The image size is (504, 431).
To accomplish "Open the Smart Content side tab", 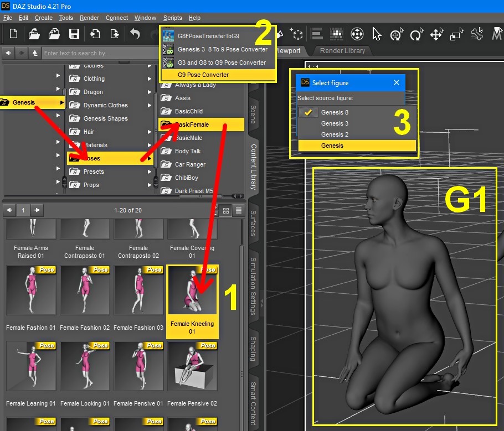I will 253,403.
